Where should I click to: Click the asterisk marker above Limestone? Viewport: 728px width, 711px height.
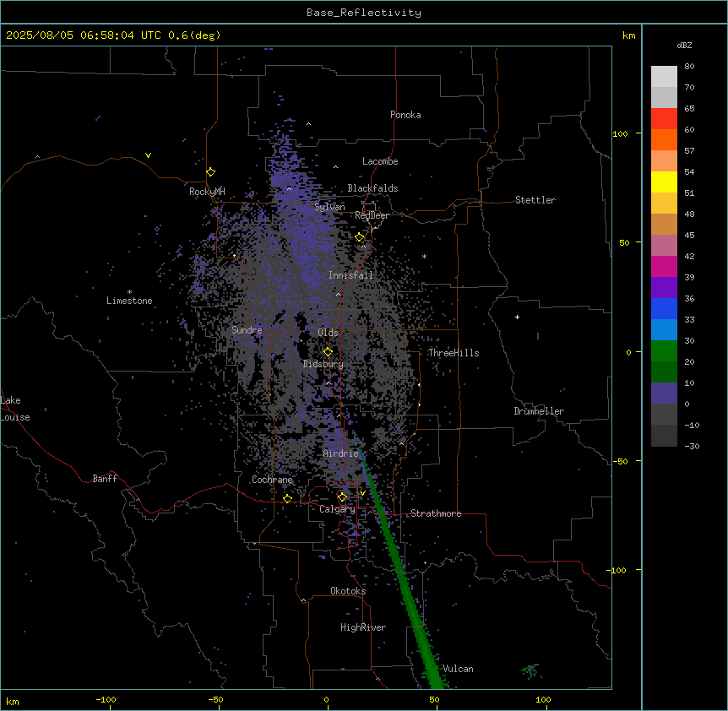[129, 292]
